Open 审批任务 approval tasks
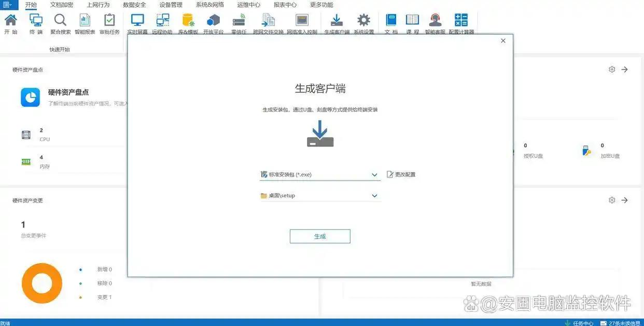The image size is (644, 326). point(109,24)
